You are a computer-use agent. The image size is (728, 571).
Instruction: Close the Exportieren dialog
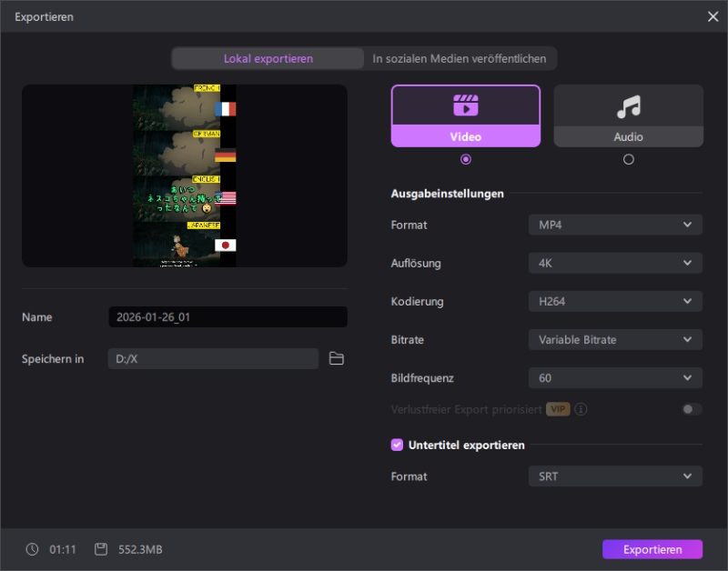713,16
